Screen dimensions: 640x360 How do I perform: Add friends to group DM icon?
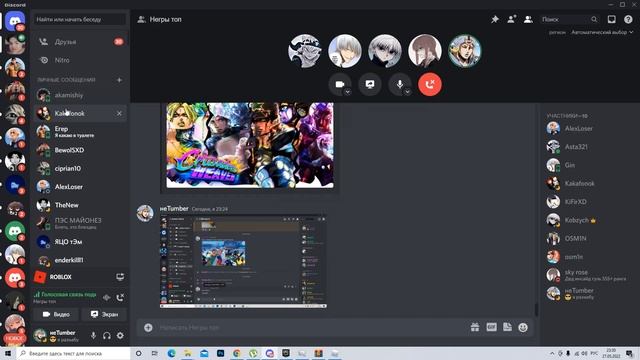pos(511,19)
